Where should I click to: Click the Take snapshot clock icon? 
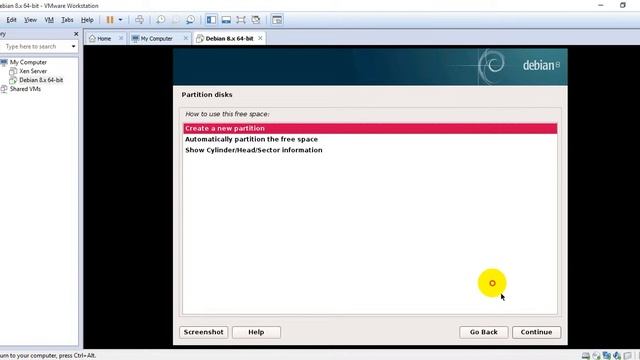(x=160, y=20)
